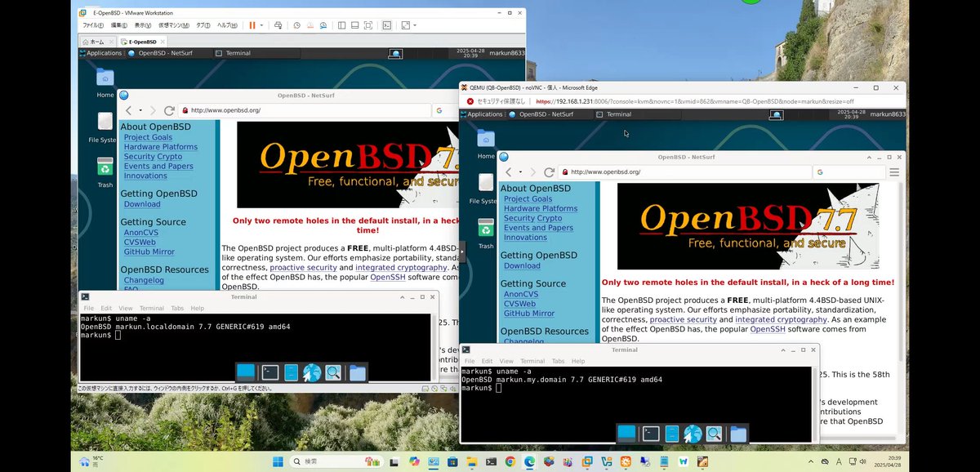Open File menu in VMware Terminal window
This screenshot has width=980, height=472.
click(x=89, y=309)
